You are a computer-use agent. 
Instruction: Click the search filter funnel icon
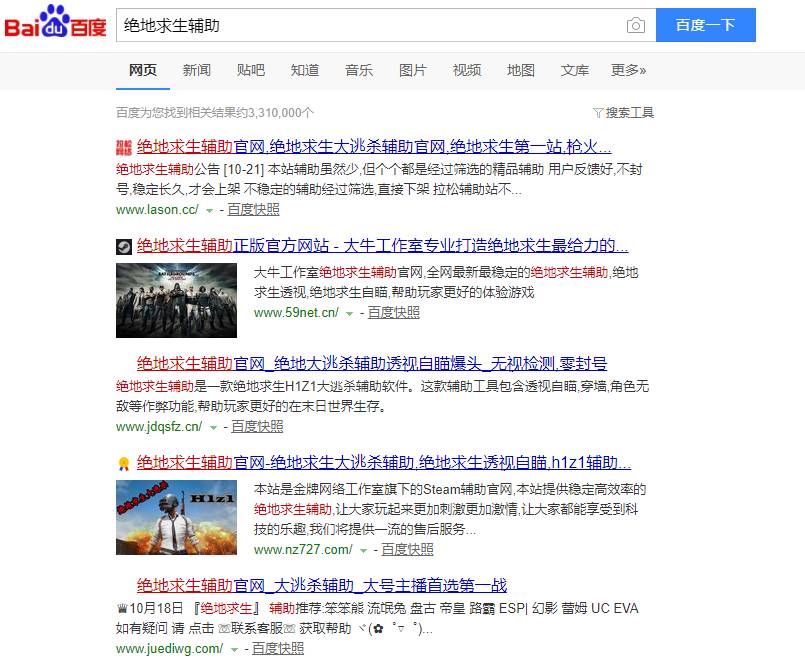[598, 112]
